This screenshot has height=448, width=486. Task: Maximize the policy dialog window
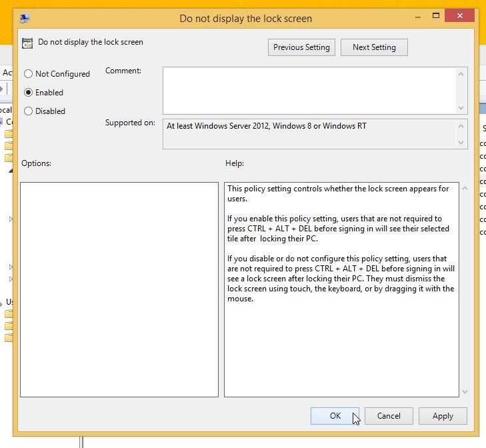click(436, 15)
